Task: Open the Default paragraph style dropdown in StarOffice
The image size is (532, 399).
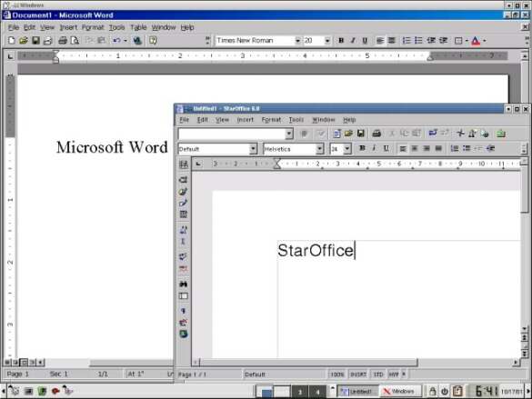Action: point(253,149)
